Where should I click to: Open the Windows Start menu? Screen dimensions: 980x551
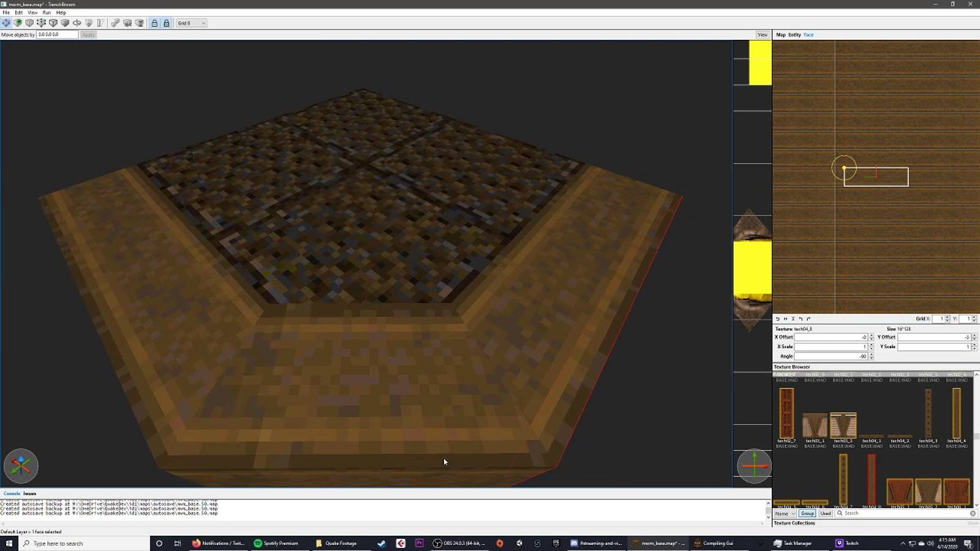pyautogui.click(x=9, y=543)
